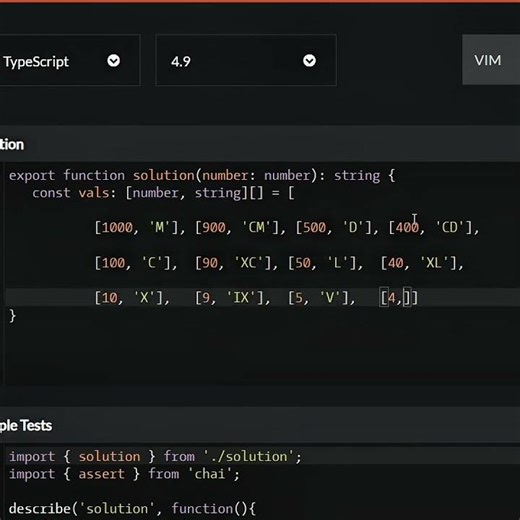This screenshot has width=520, height=520.
Task: Click the Sample Tests panel header
Action: tap(260, 425)
